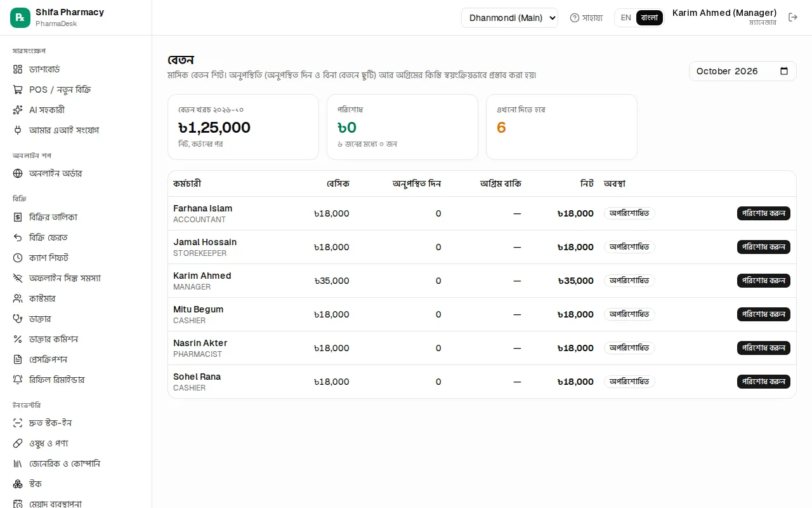
Task: Open POS / নতুন বিক্রি icon
Action: coord(18,90)
